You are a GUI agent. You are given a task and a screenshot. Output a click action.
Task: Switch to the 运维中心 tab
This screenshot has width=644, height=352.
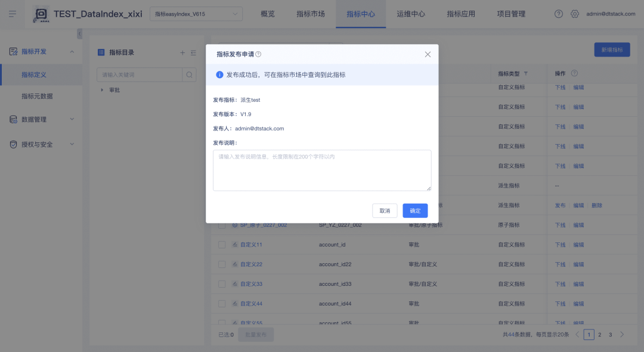[411, 14]
